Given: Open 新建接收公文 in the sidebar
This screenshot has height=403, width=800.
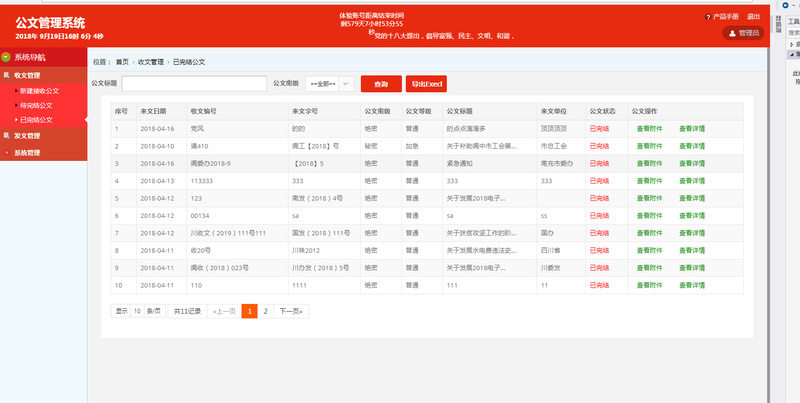Looking at the screenshot, I should tap(40, 91).
